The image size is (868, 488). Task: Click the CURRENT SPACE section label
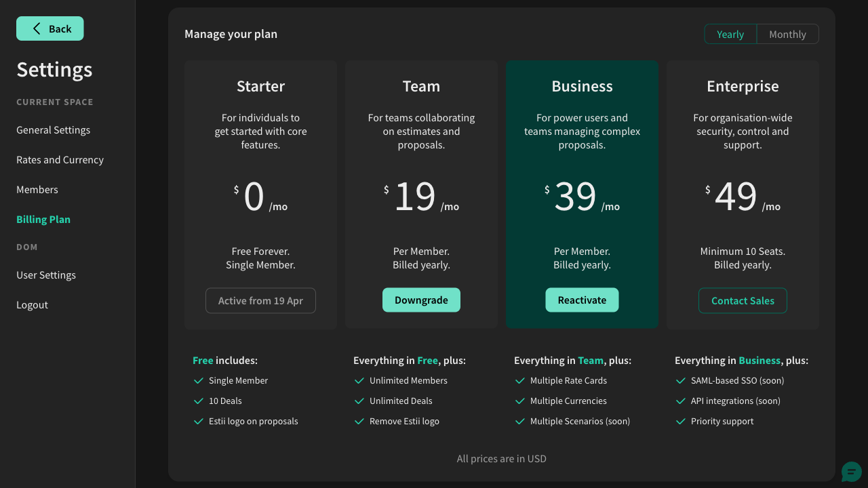click(55, 102)
